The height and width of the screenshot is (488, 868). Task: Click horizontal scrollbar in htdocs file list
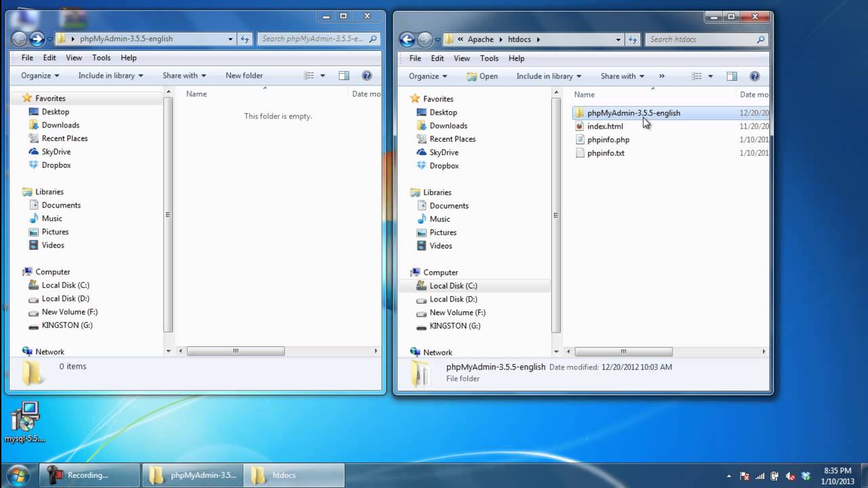click(623, 352)
